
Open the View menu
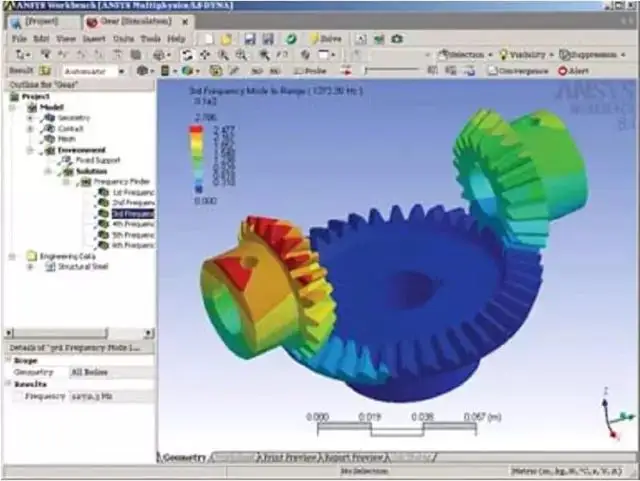[66, 39]
